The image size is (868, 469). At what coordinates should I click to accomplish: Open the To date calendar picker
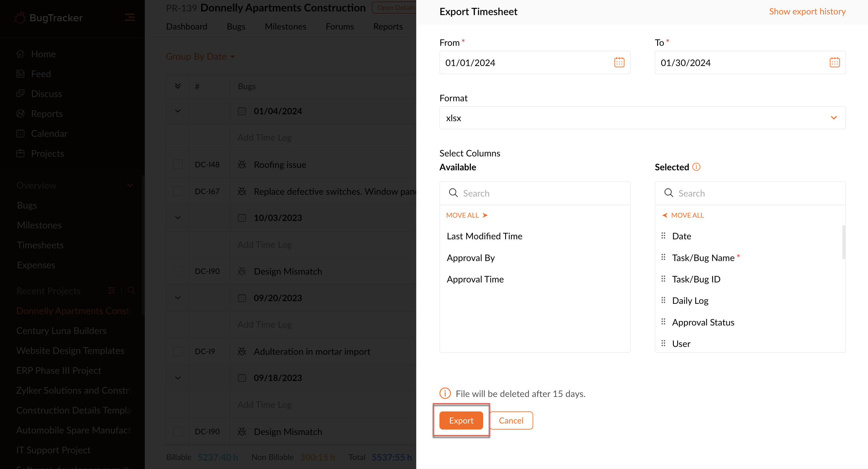(834, 62)
